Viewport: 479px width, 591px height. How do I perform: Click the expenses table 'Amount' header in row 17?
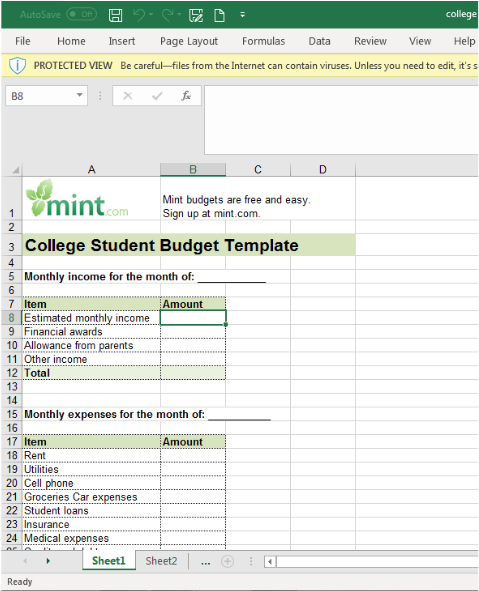(x=193, y=442)
